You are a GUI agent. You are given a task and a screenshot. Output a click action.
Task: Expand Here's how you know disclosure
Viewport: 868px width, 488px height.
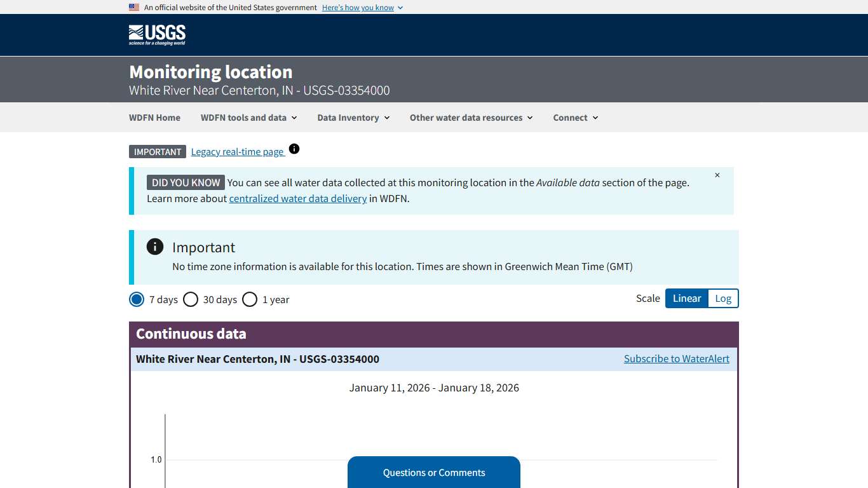[x=362, y=8]
